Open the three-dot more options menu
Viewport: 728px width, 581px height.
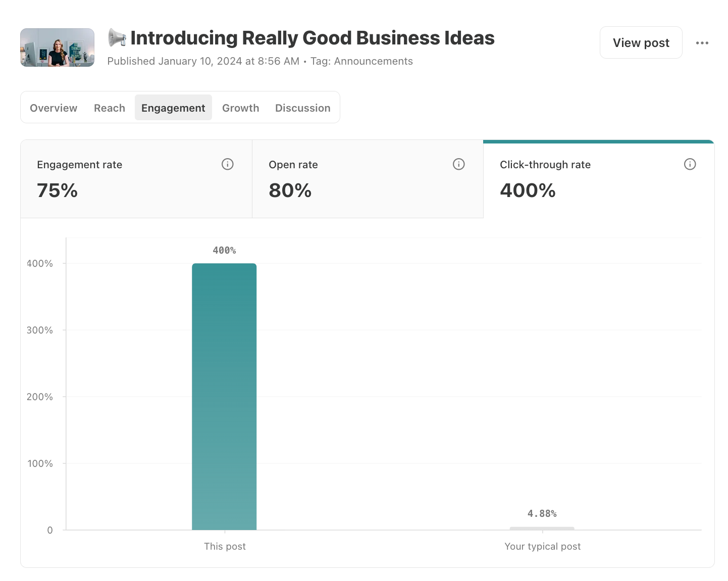tap(702, 43)
